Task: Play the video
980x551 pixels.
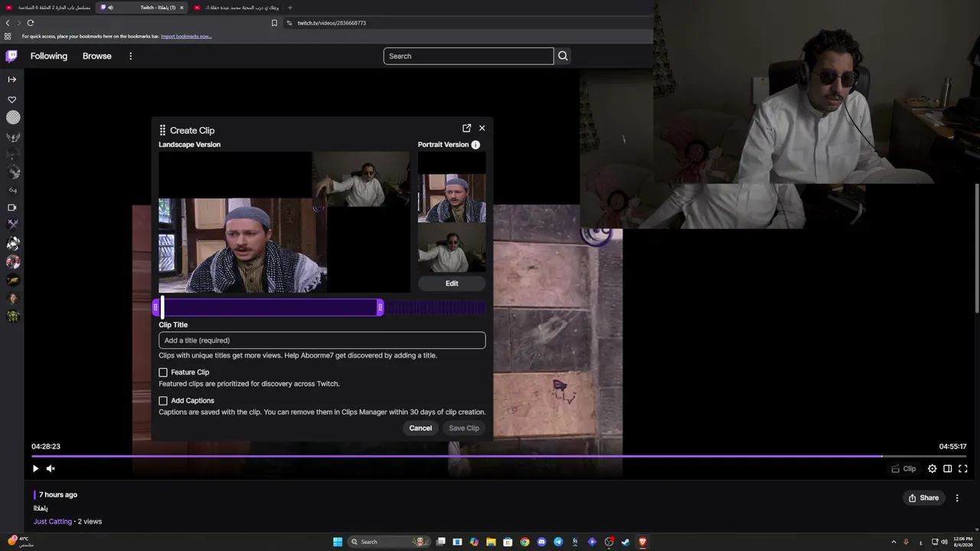Action: pos(35,468)
